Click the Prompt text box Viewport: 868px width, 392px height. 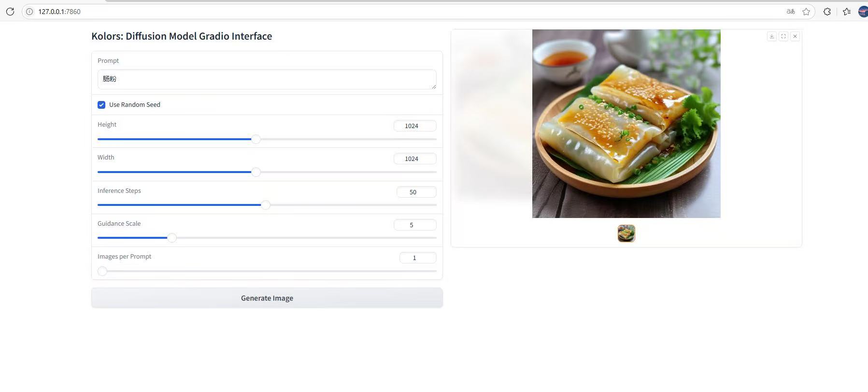coord(267,79)
